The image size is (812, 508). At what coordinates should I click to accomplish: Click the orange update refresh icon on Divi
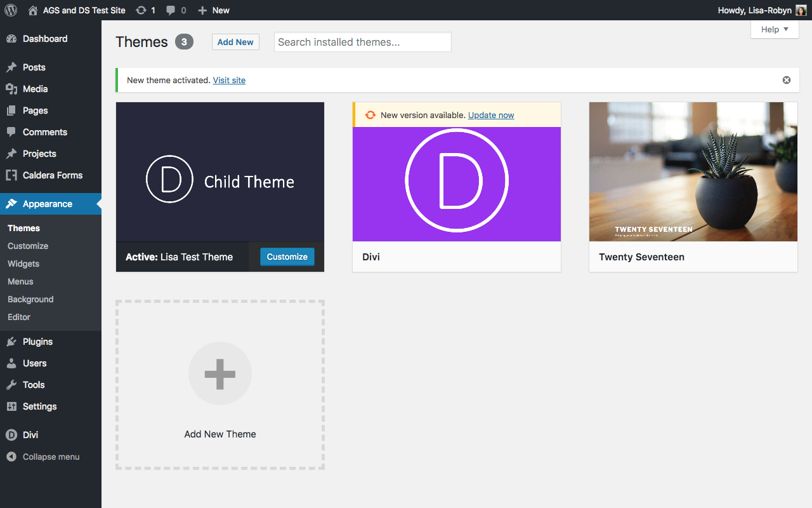[370, 115]
